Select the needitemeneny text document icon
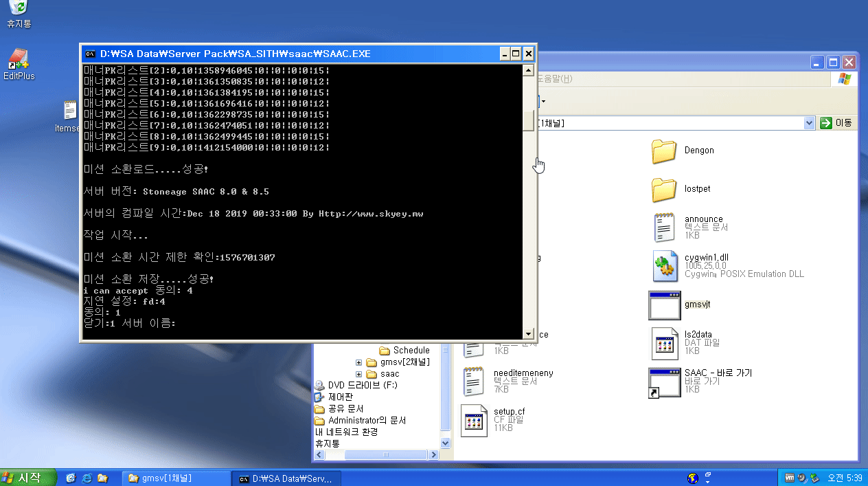Viewport: 868px width, 486px height. [473, 382]
